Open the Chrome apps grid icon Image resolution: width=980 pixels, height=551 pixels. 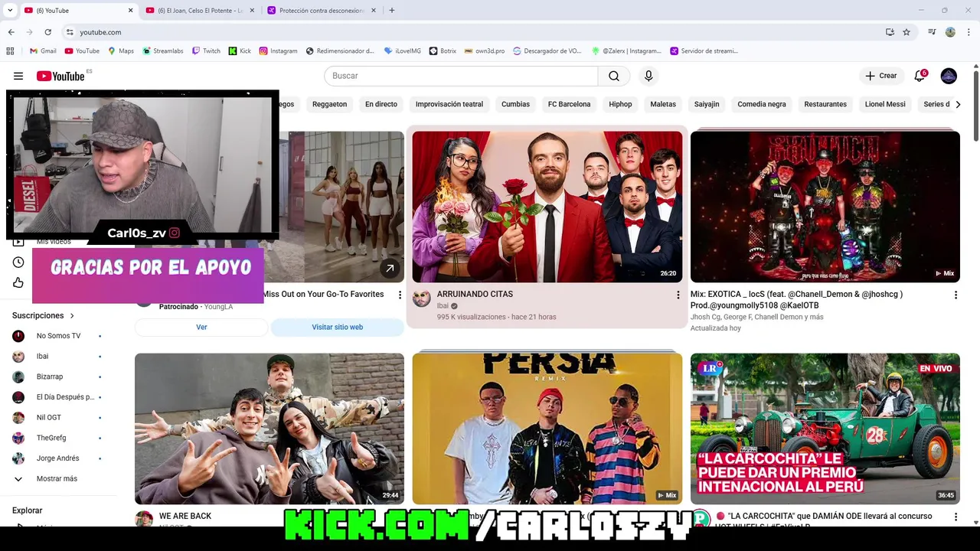coord(10,51)
